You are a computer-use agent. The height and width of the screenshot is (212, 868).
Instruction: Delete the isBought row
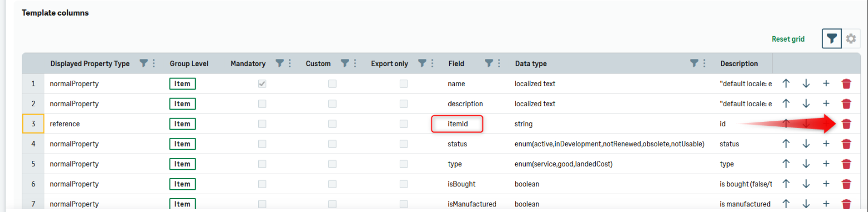[x=846, y=184]
